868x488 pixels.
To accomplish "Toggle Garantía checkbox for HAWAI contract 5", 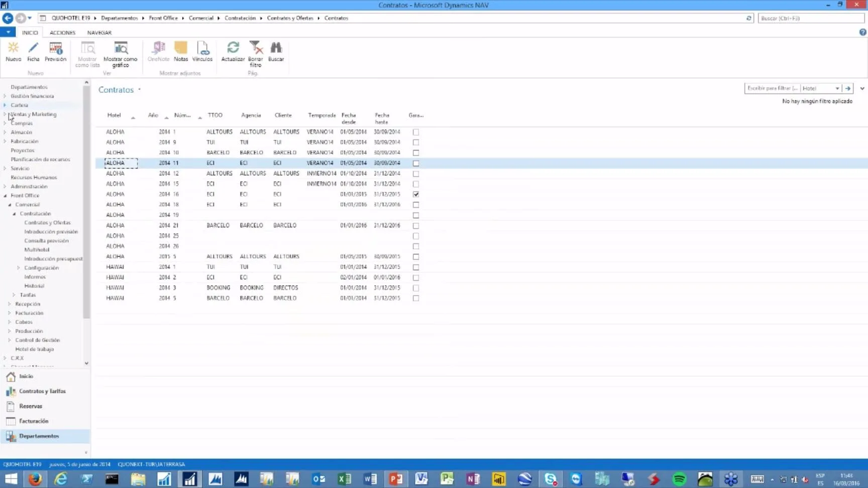I will [x=416, y=298].
